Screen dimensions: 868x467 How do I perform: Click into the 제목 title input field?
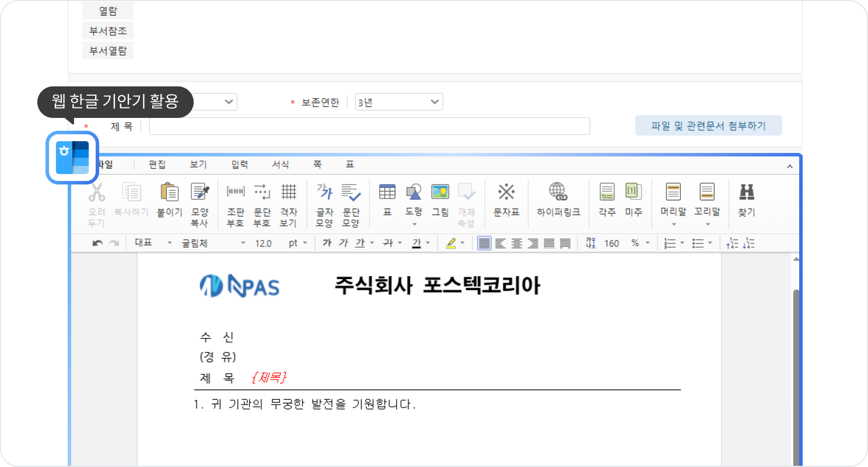(370, 126)
